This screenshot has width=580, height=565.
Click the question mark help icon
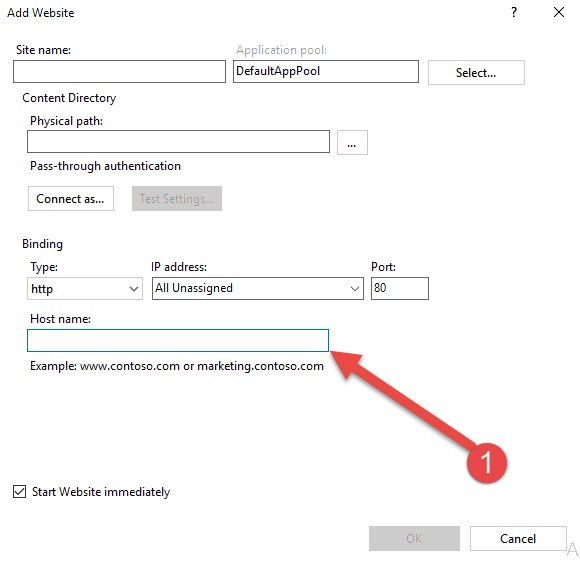(514, 13)
